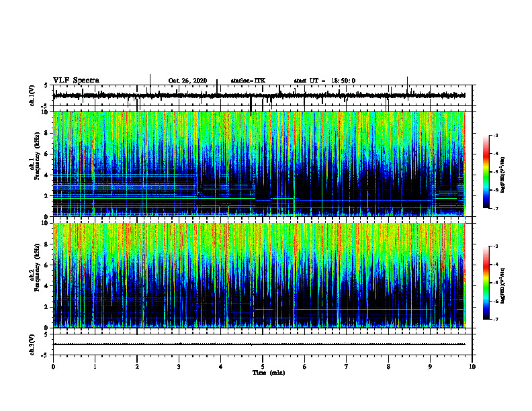Select the date text "Oct. 26, 2020"
The width and height of the screenshot is (532, 411).
click(187, 81)
